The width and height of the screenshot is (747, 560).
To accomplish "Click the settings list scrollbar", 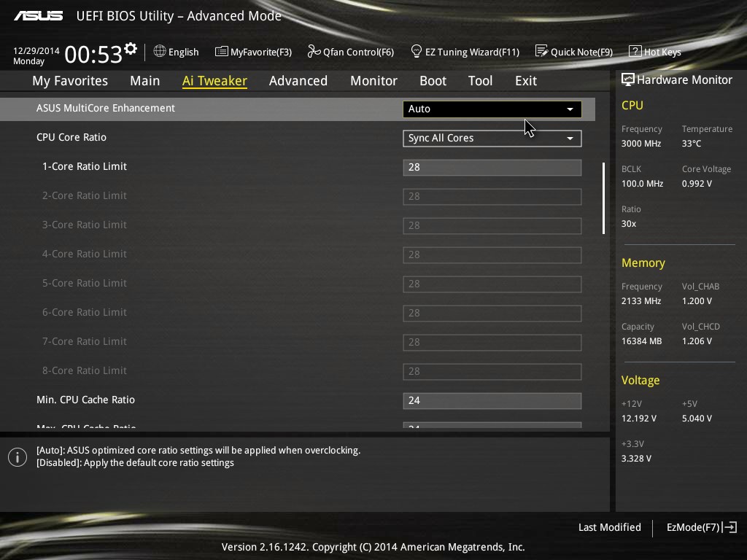I will [x=603, y=198].
